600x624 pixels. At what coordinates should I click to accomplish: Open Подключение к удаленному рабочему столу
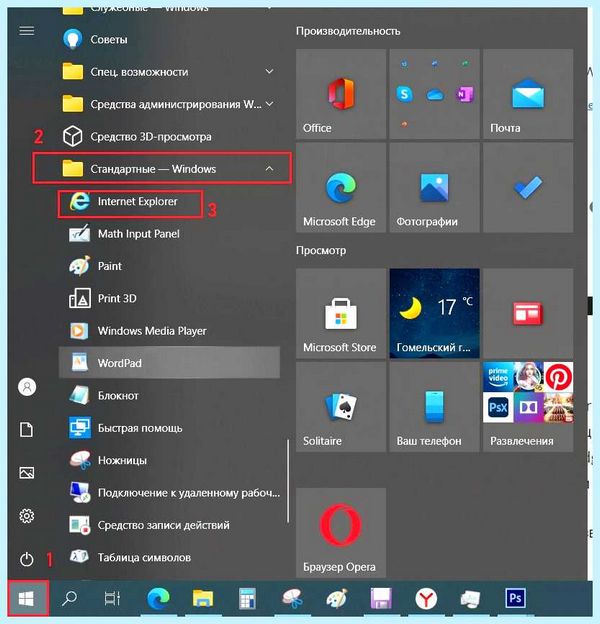click(x=169, y=493)
